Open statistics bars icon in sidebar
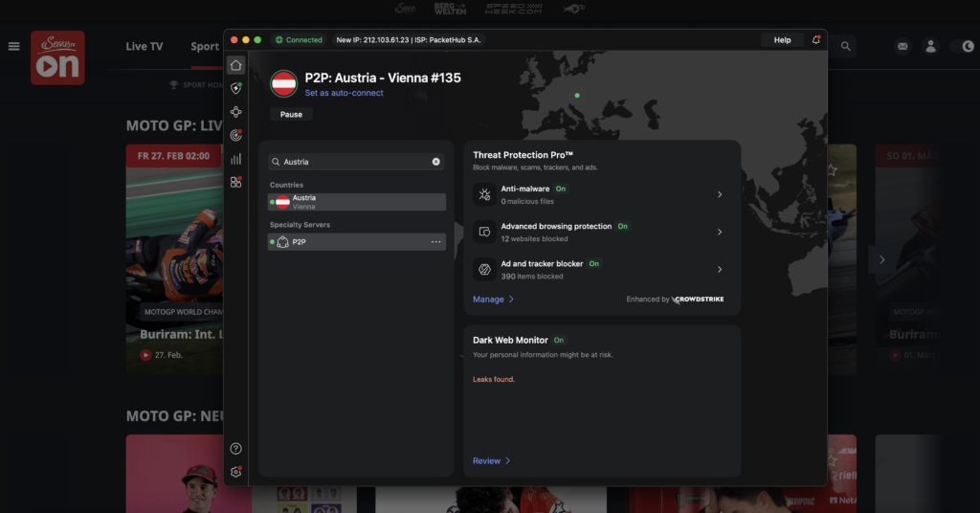 235,159
